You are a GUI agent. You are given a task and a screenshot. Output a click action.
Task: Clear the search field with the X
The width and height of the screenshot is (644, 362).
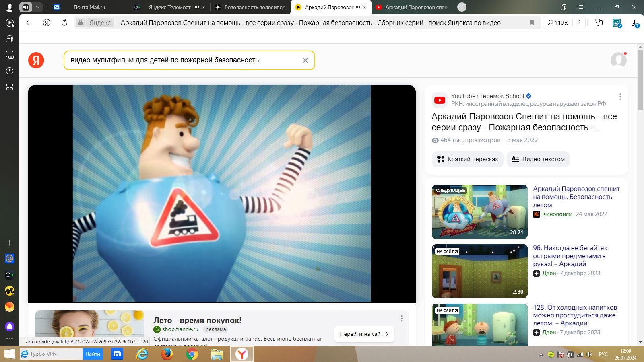point(305,60)
